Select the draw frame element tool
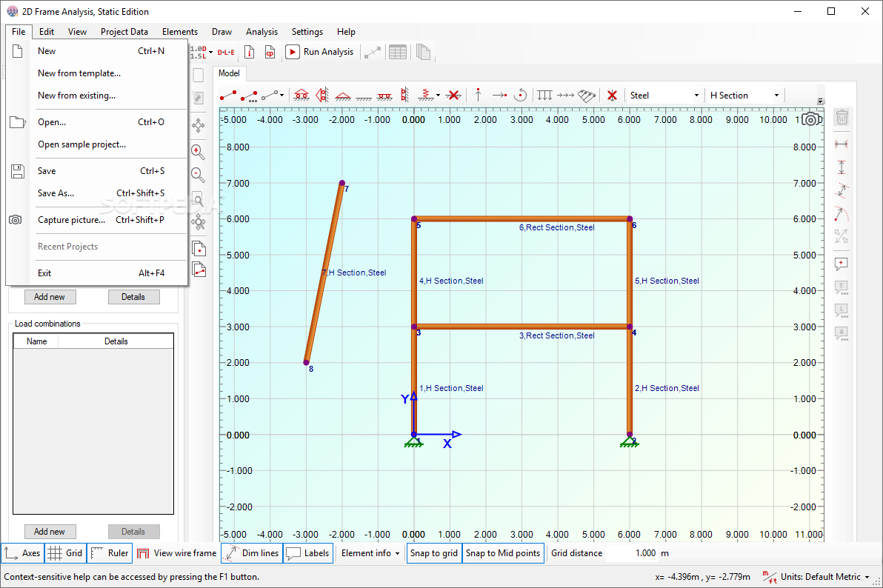This screenshot has height=588, width=883. (228, 96)
